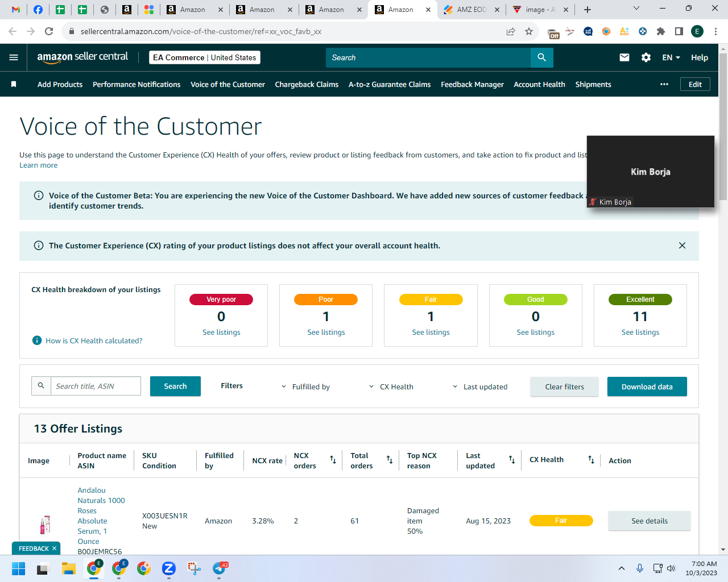Open the Seller Central hamburger menu
Screen dimensions: 728x582
[x=14, y=57]
